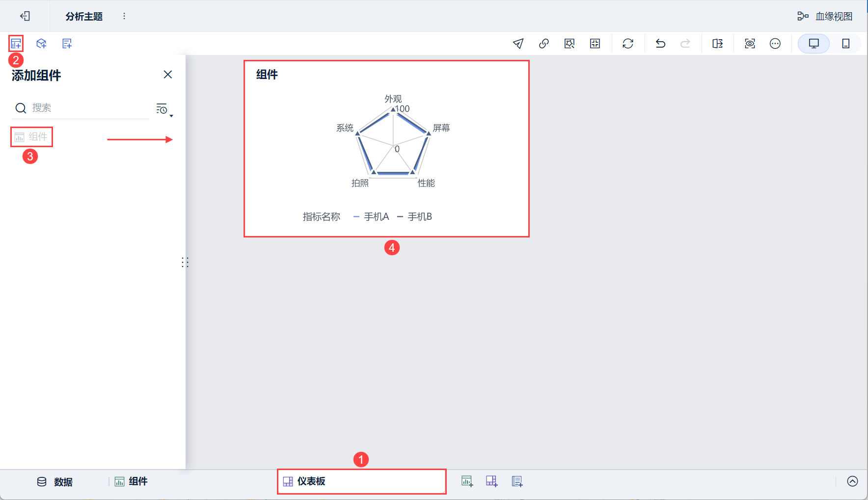Expand the bottom bar with the up arrow
This screenshot has height=500, width=868.
point(852,481)
